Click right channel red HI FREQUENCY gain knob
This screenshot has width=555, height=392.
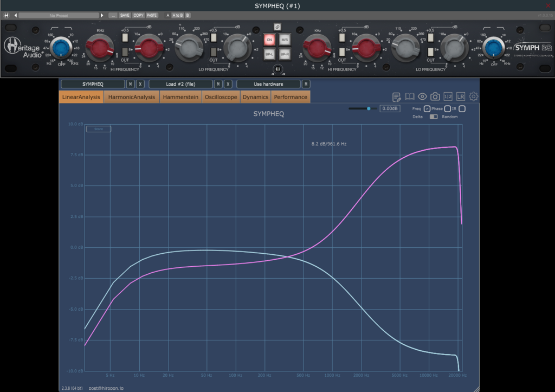click(366, 48)
